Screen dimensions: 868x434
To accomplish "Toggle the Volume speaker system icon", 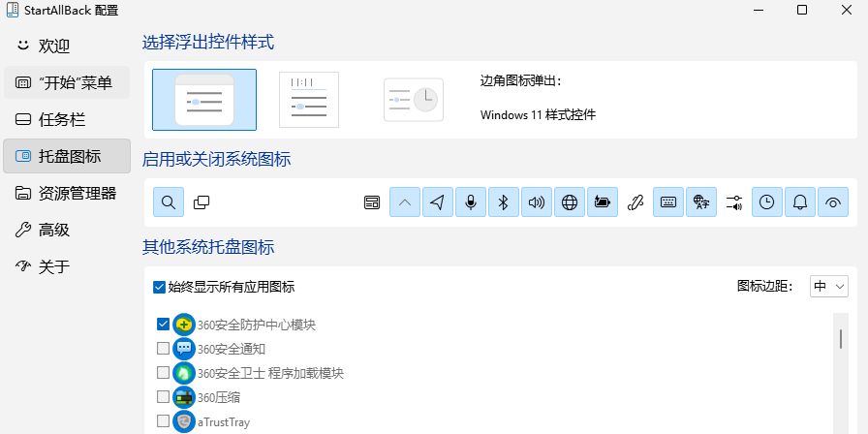I will (537, 202).
